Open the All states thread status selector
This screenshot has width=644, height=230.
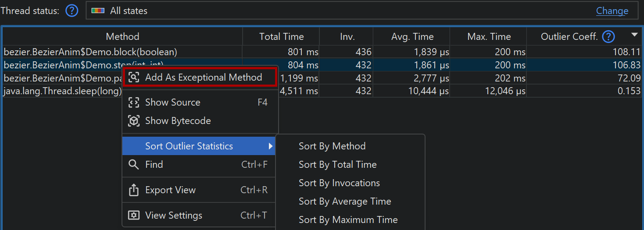point(307,11)
